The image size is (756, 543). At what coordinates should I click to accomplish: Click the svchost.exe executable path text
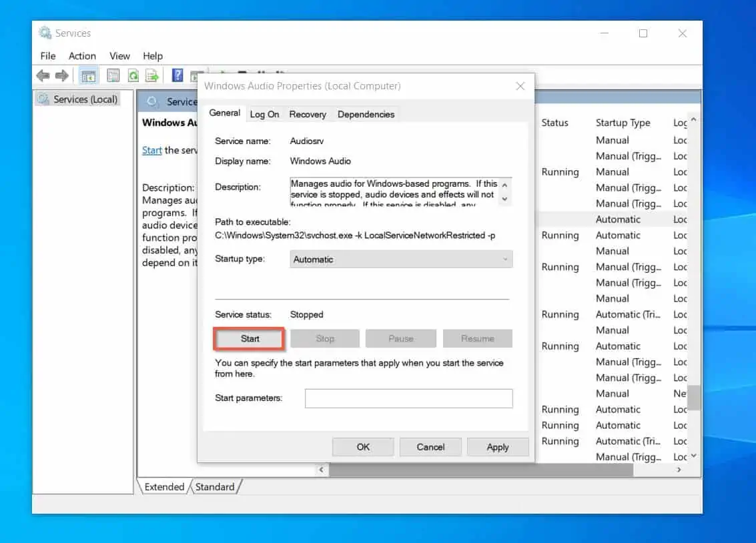point(355,235)
